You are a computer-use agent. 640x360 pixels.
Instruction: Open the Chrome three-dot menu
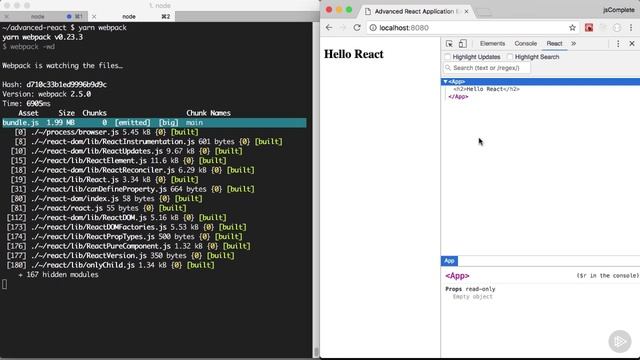pos(631,27)
